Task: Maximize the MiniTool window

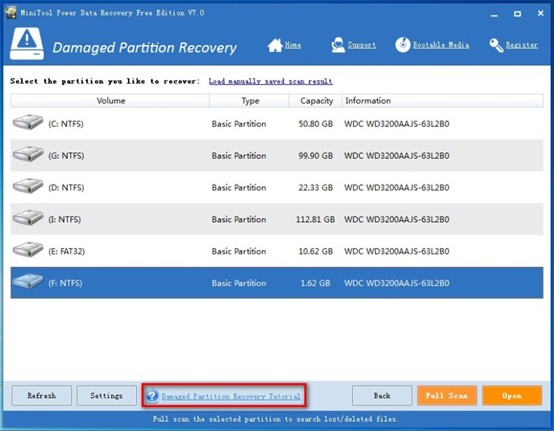Action: 517,14
